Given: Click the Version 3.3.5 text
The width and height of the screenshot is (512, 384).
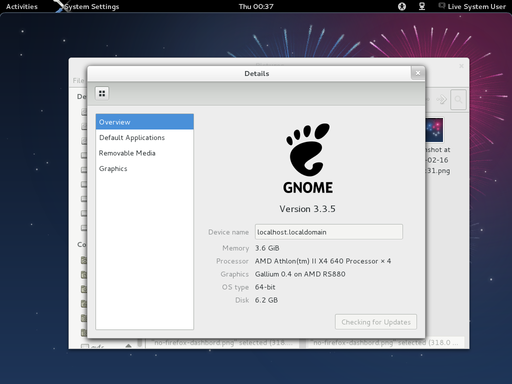Looking at the screenshot, I should coord(307,209).
